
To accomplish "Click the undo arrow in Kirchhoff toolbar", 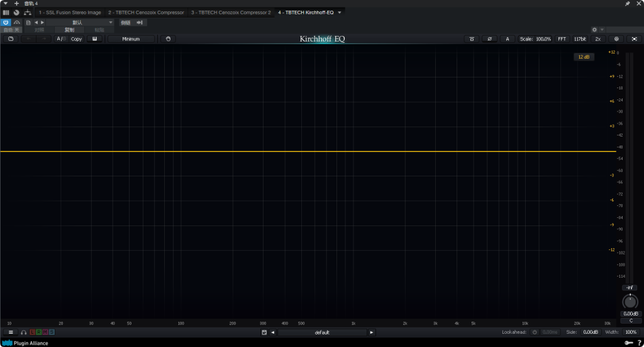I will (28, 39).
